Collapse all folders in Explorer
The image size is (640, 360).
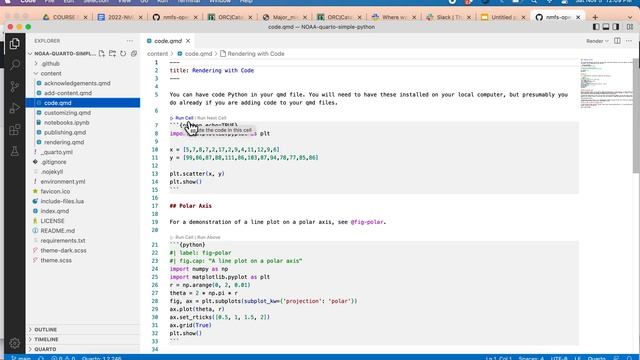tap(133, 53)
